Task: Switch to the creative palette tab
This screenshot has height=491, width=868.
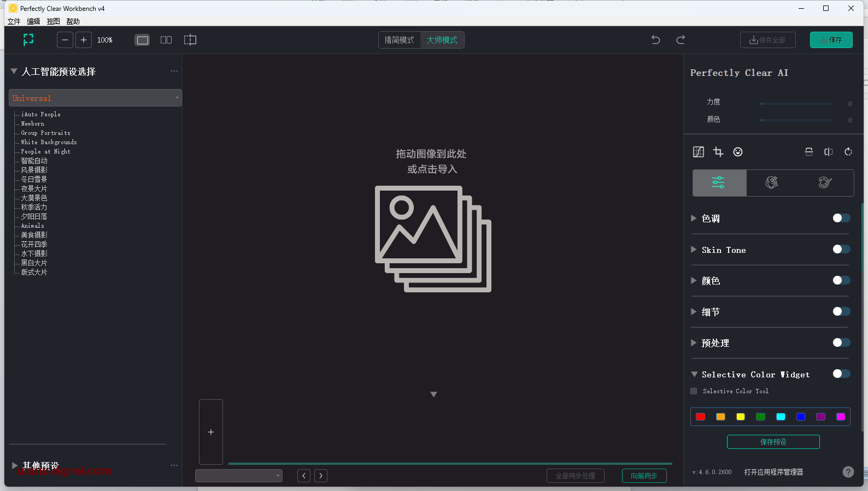Action: [825, 182]
